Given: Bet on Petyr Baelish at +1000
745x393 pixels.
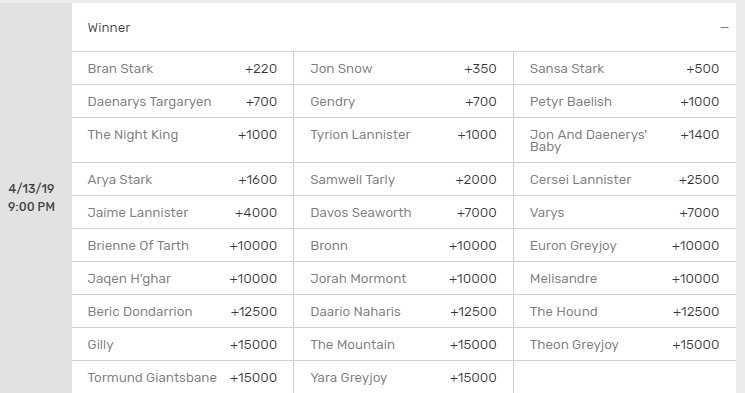Looking at the screenshot, I should coord(625,101).
